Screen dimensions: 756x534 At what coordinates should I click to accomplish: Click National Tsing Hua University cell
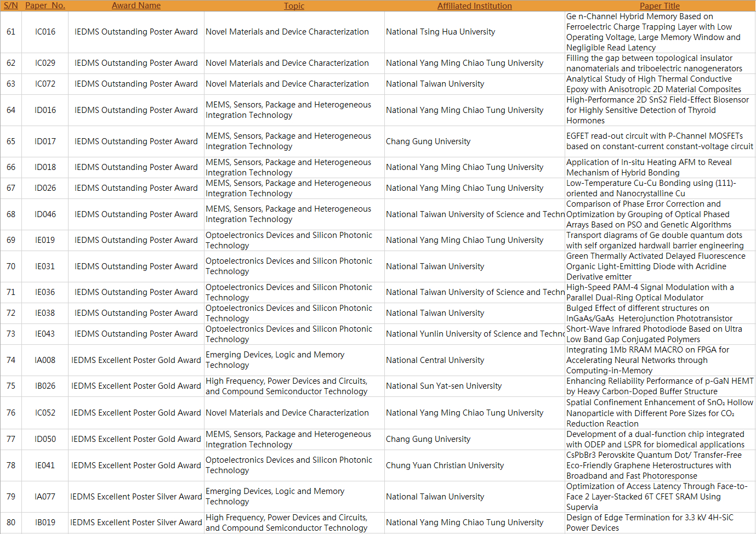[475, 32]
